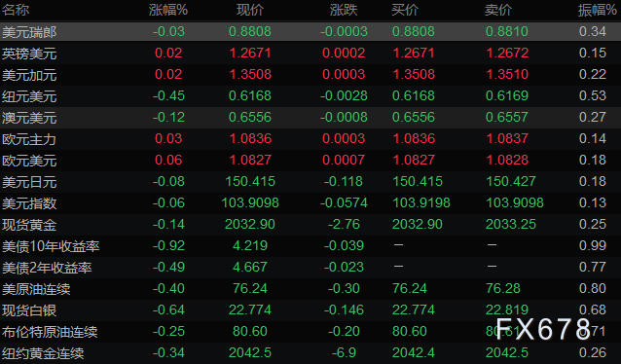The image size is (621, 364).
Task: Click 美元日元 change value -0.118
Action: (344, 181)
